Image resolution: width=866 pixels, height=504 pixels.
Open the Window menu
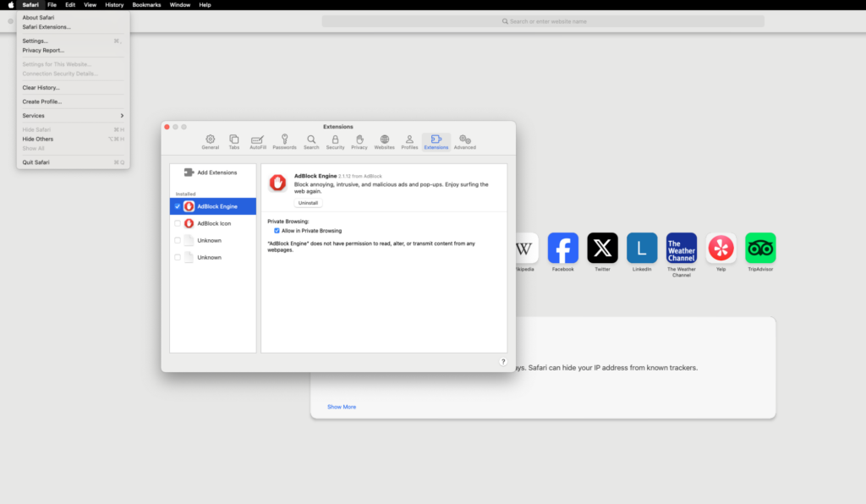(x=179, y=5)
